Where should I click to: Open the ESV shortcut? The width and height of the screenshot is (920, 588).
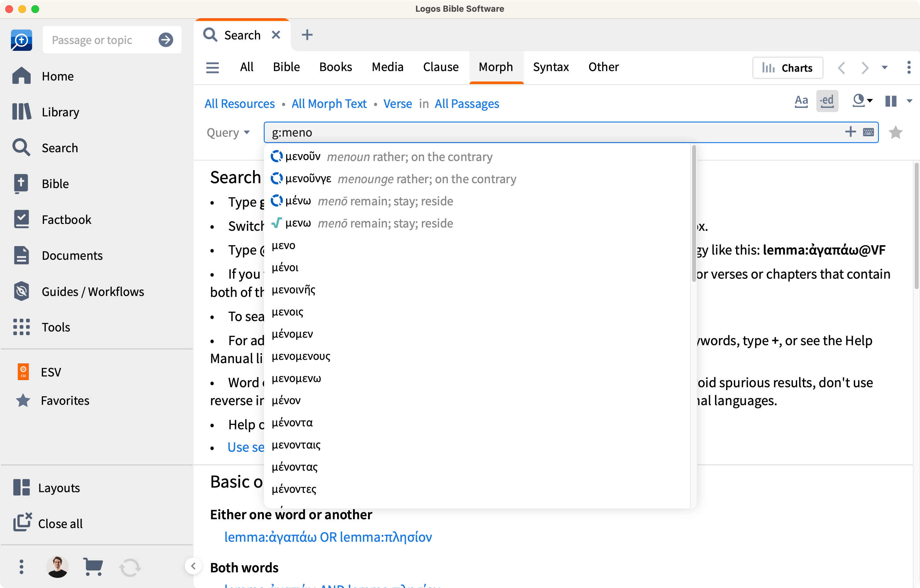tap(39, 372)
